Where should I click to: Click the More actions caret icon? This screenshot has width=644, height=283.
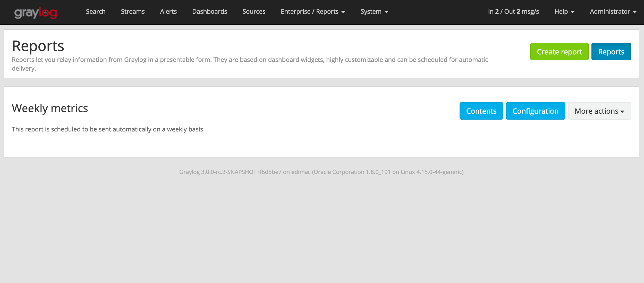623,111
